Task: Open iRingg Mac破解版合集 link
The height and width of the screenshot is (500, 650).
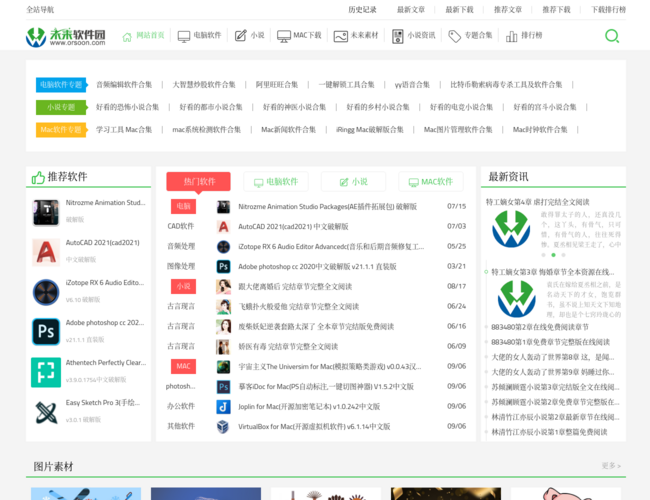Action: coord(370,129)
